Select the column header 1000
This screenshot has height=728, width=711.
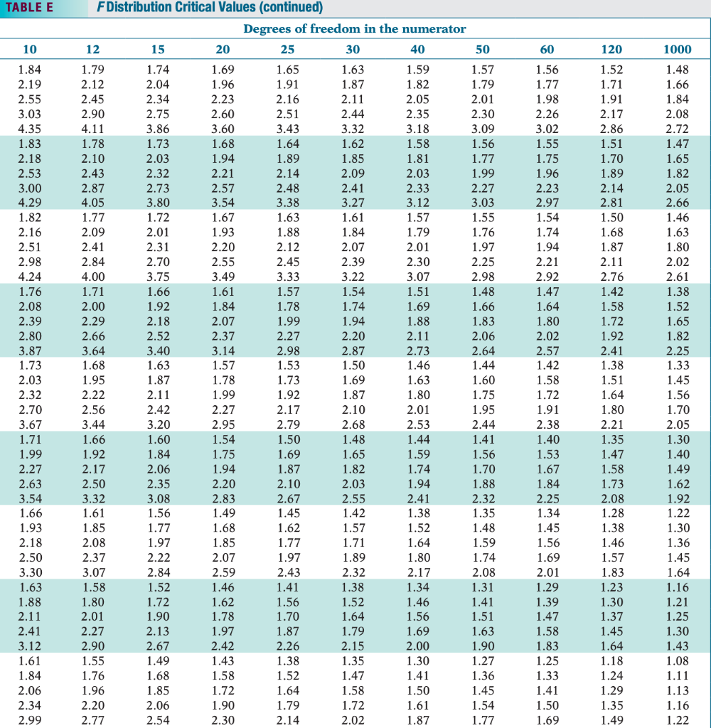[x=680, y=49]
